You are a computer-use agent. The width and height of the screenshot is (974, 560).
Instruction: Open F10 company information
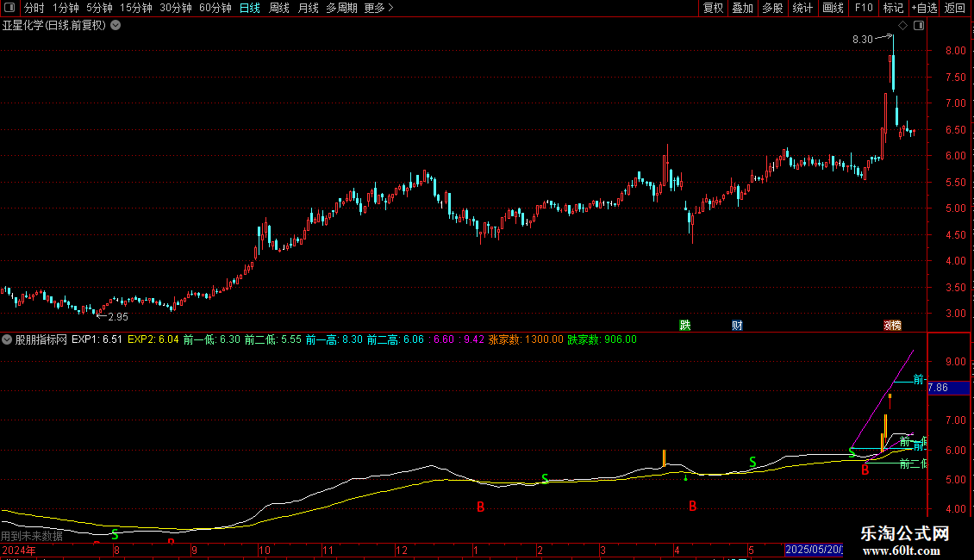[863, 9]
